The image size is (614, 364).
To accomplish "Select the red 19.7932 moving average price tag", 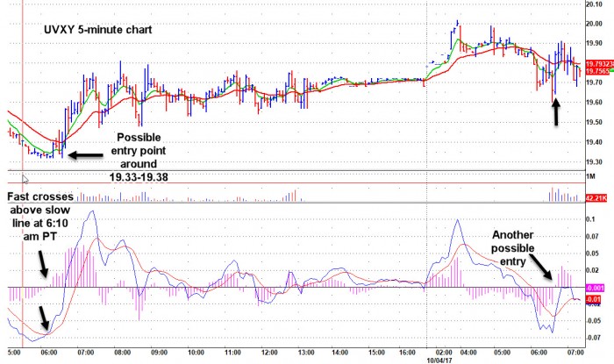I will 599,64.
